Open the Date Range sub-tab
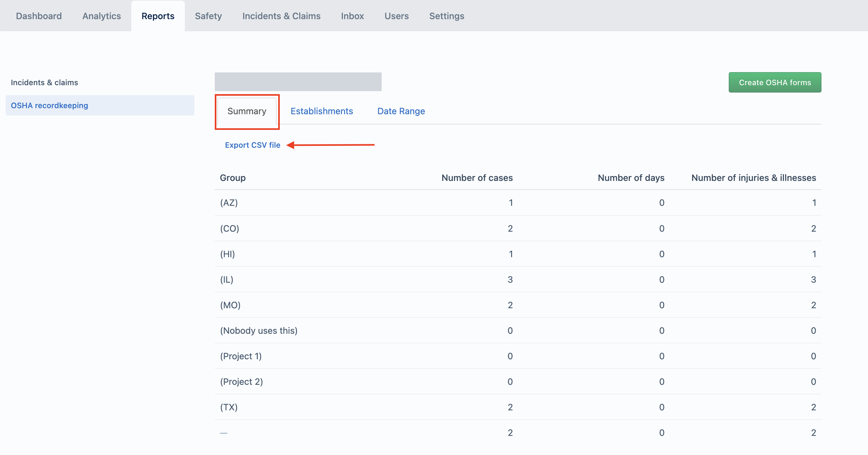Image resolution: width=868 pixels, height=455 pixels. [401, 111]
